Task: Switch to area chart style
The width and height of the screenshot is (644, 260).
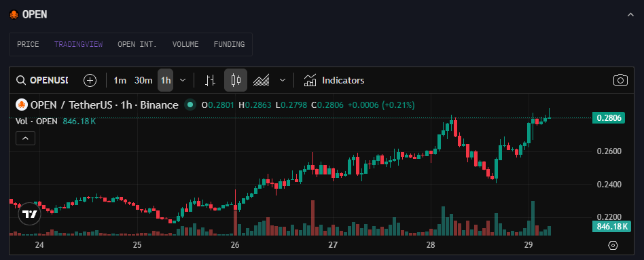Action: tap(262, 80)
